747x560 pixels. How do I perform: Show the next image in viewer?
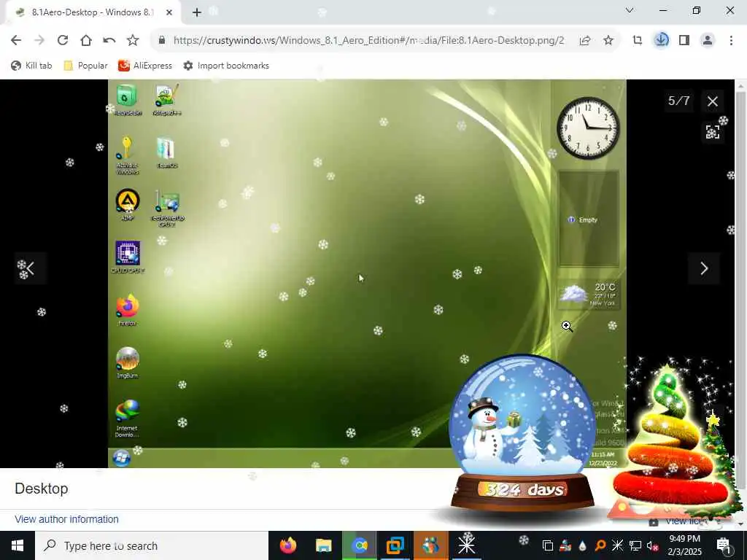pos(704,268)
